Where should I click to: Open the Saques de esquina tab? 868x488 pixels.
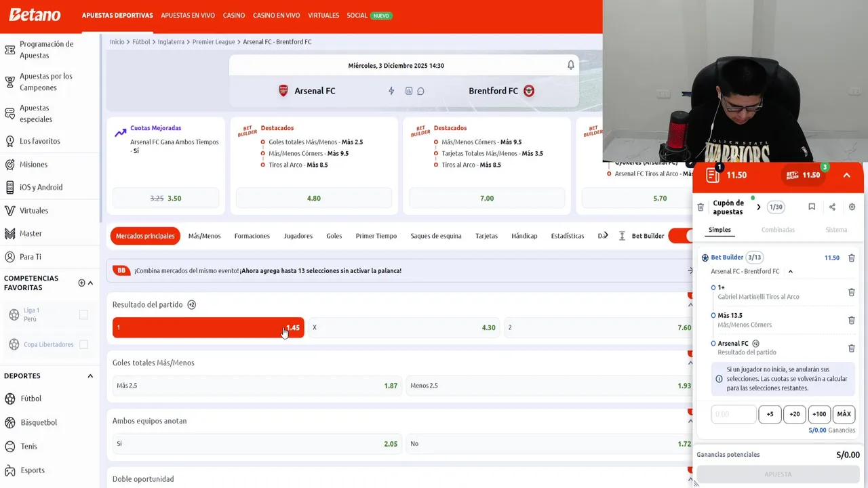(436, 236)
